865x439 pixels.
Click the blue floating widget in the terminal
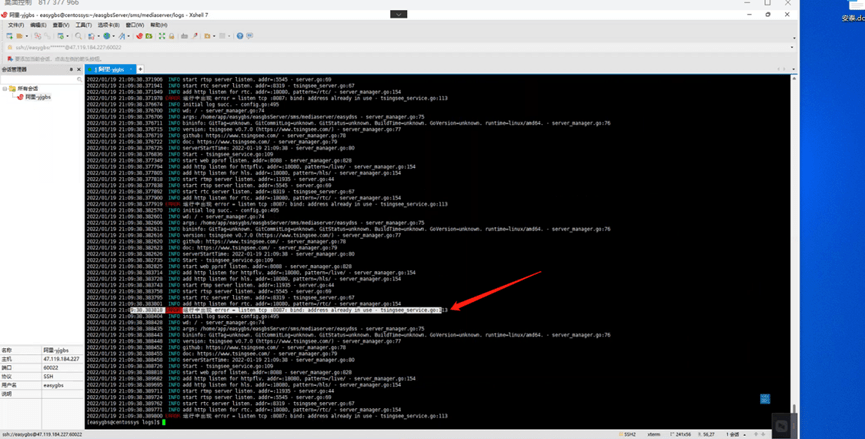(765, 399)
